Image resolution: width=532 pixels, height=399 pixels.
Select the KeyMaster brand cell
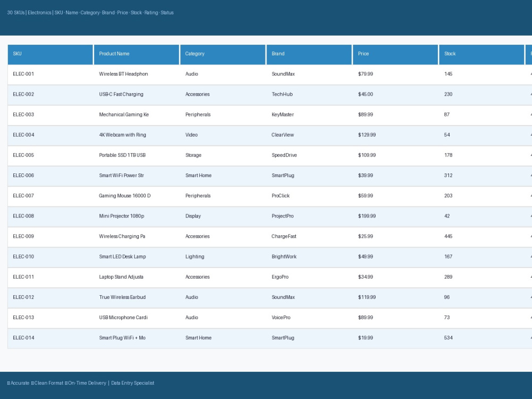click(309, 115)
